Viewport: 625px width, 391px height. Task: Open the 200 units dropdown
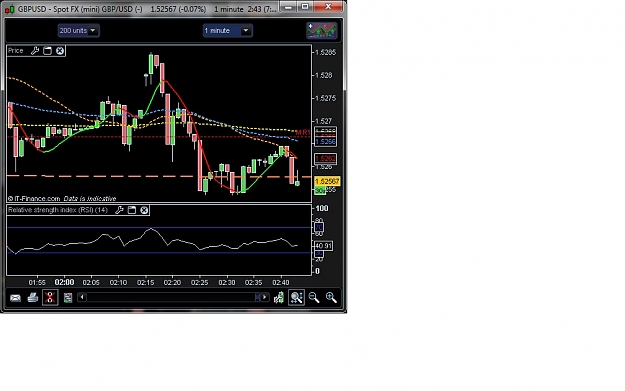click(79, 30)
